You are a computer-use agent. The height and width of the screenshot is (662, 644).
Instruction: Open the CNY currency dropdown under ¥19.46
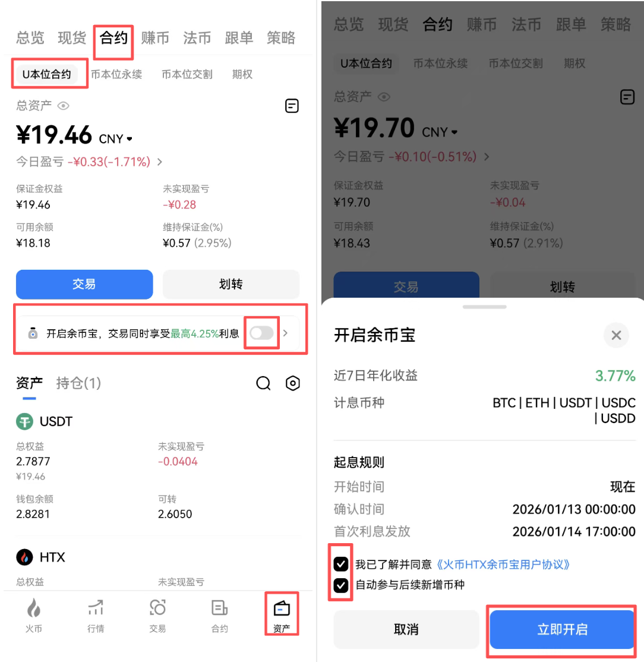point(116,138)
